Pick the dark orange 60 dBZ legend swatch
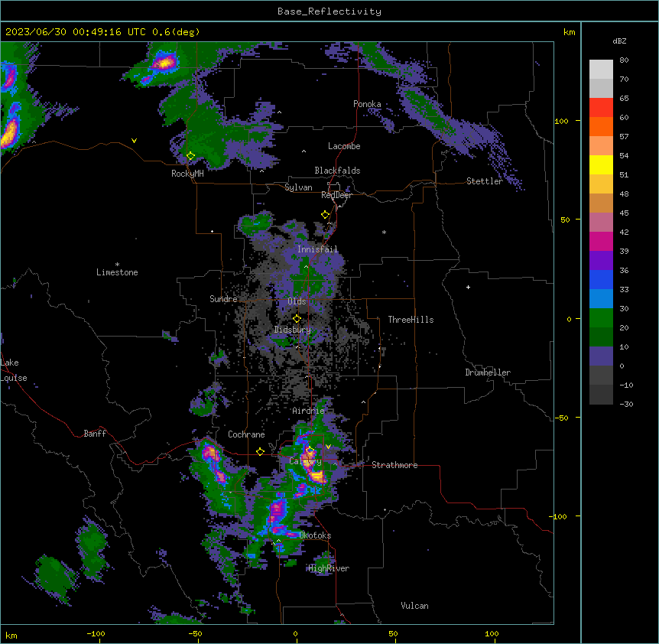 coord(601,126)
